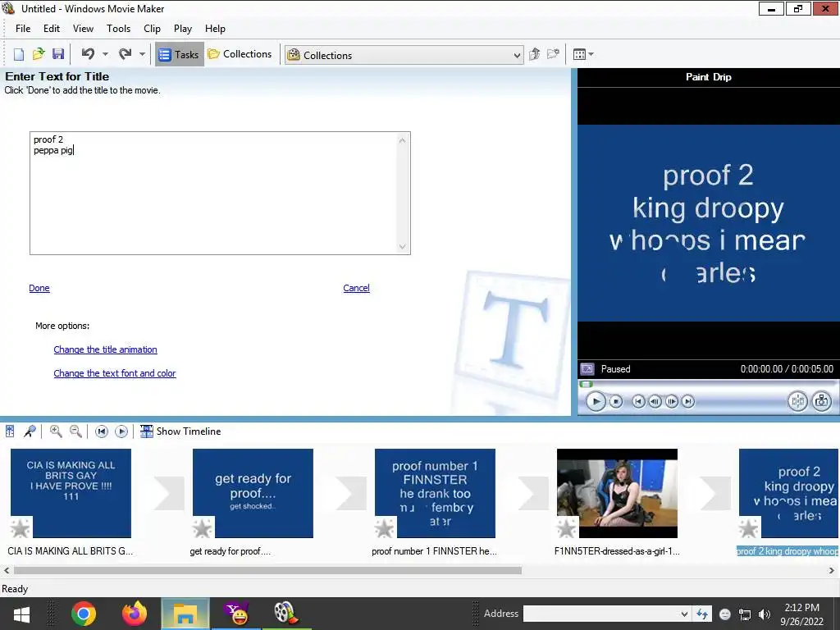Open Change the text font and color
This screenshot has width=840, height=630.
(x=115, y=373)
